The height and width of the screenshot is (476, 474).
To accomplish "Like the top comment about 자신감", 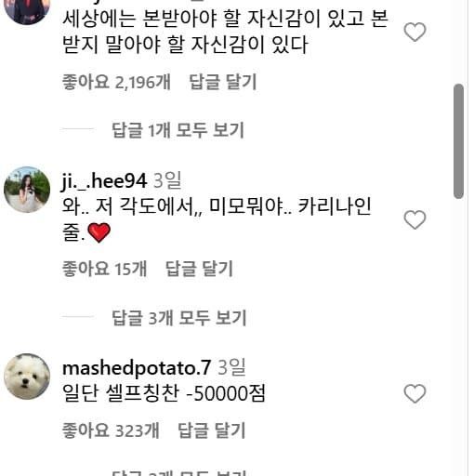I will pyautogui.click(x=415, y=32).
